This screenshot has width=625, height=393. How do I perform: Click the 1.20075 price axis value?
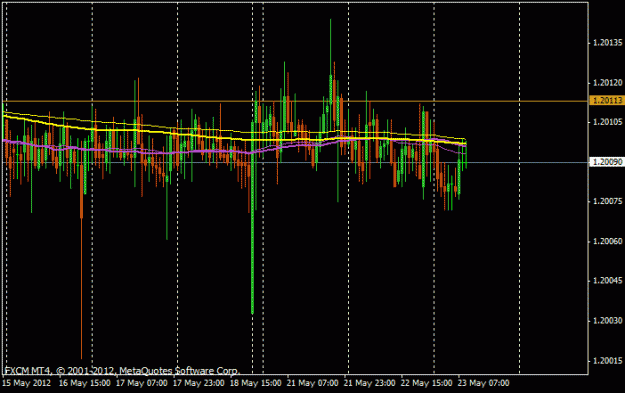608,201
